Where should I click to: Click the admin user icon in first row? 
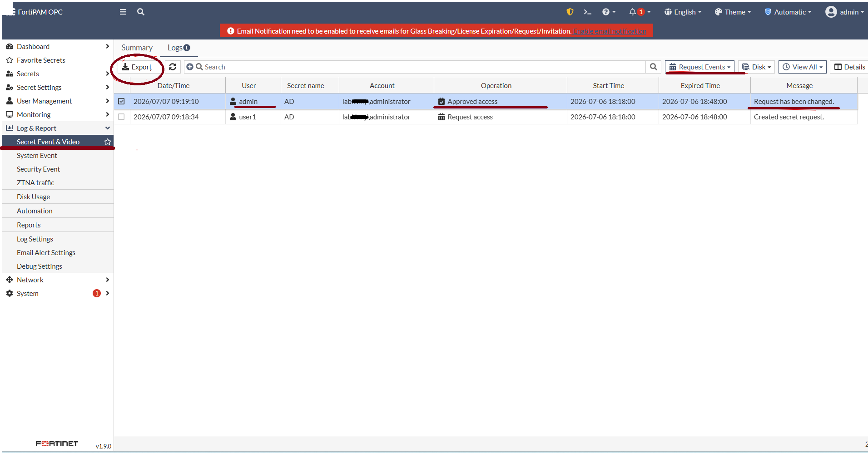tap(233, 101)
